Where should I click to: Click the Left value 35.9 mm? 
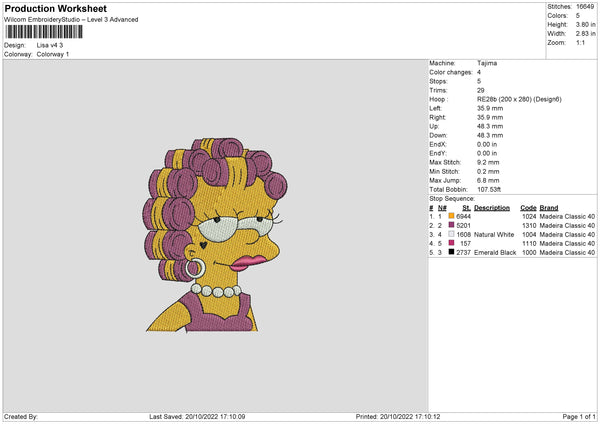click(x=490, y=108)
